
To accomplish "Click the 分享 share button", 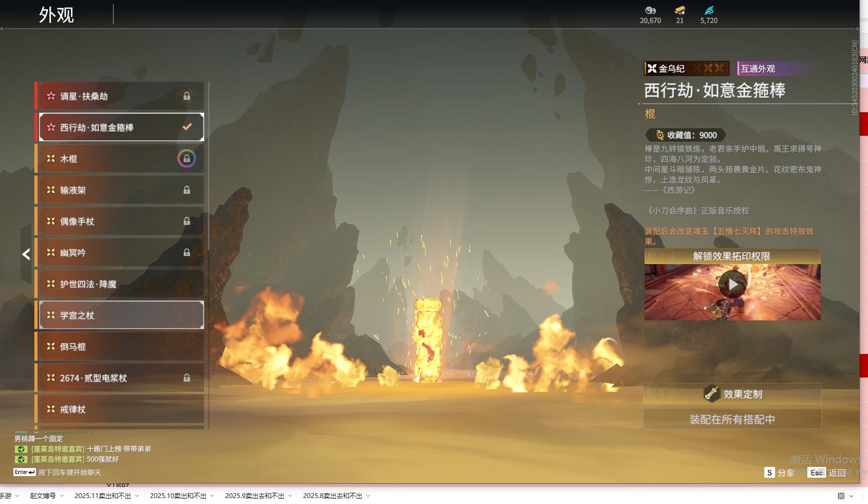I will click(779, 472).
